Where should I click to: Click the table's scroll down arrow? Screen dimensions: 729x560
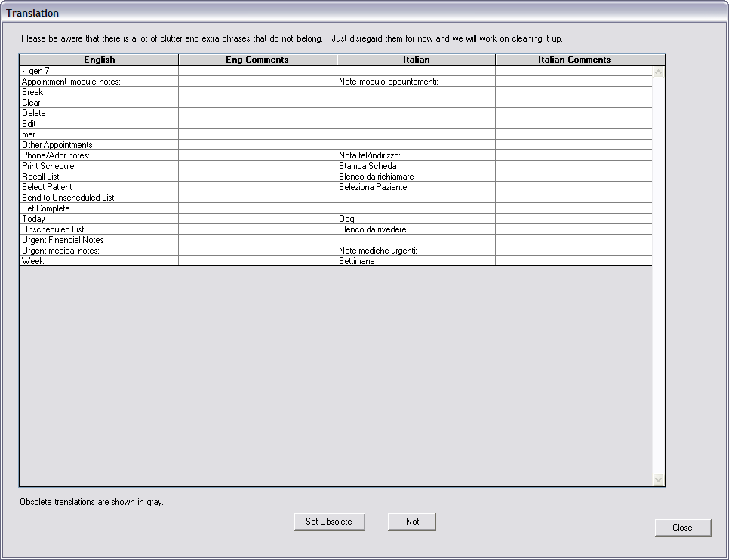658,479
